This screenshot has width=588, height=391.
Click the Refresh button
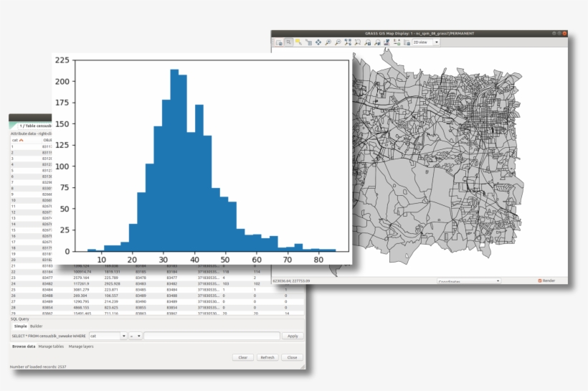click(x=267, y=357)
